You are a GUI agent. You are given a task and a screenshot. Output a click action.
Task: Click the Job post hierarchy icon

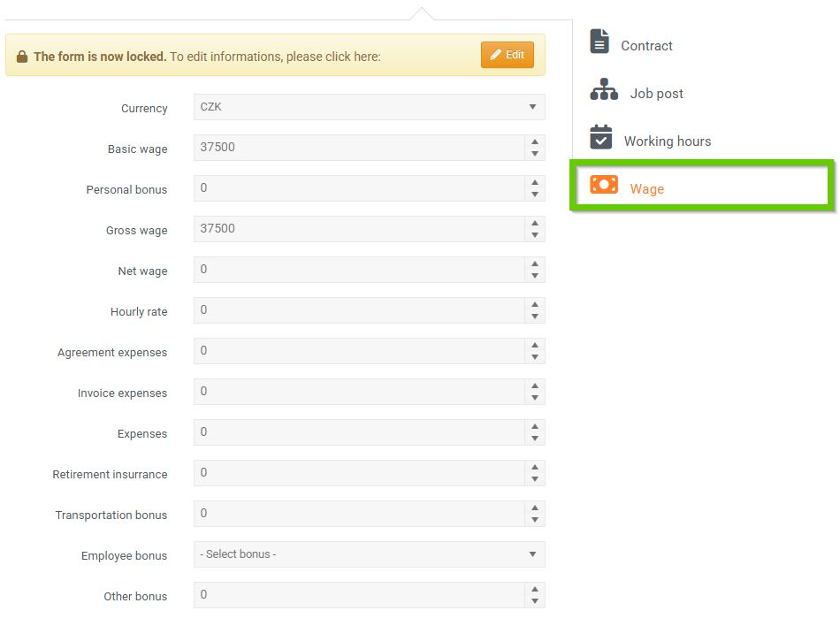click(x=604, y=90)
